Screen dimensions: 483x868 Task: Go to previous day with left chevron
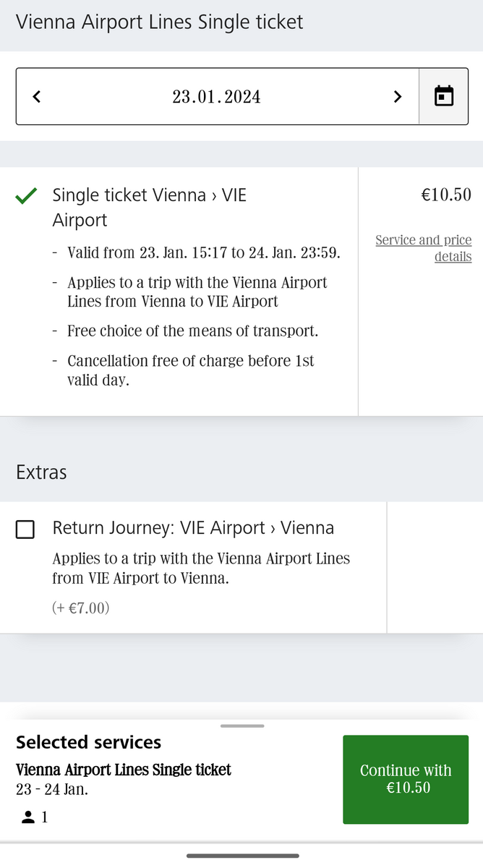tap(37, 96)
